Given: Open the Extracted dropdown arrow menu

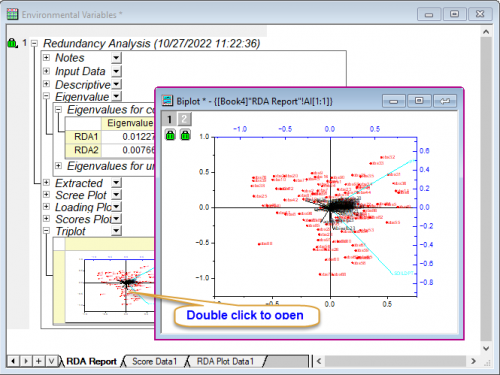Looking at the screenshot, I should 116,183.
